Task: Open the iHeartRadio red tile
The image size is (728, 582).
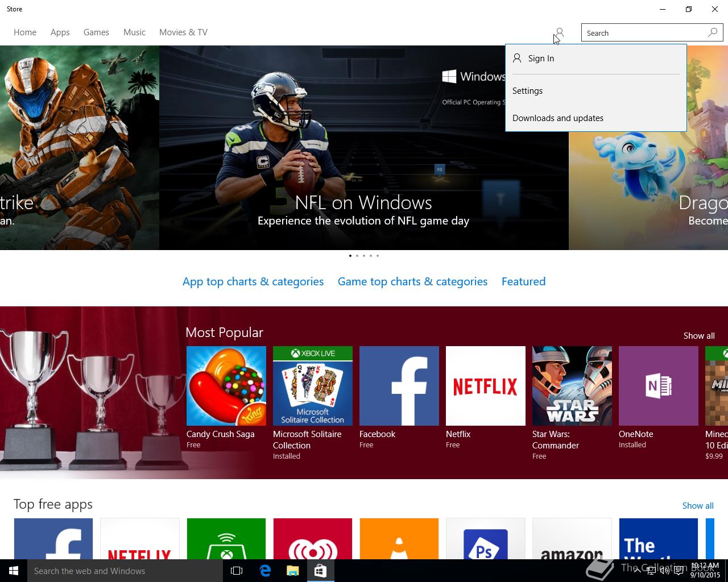Action: tap(313, 538)
